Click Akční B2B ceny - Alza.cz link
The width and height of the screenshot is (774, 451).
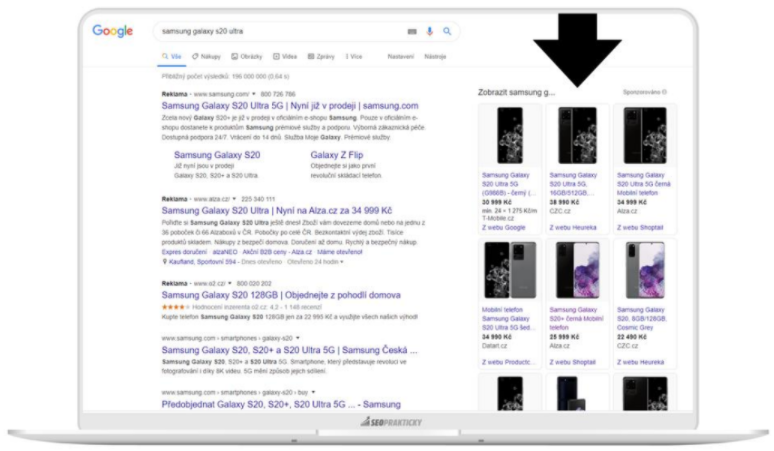[x=277, y=252]
